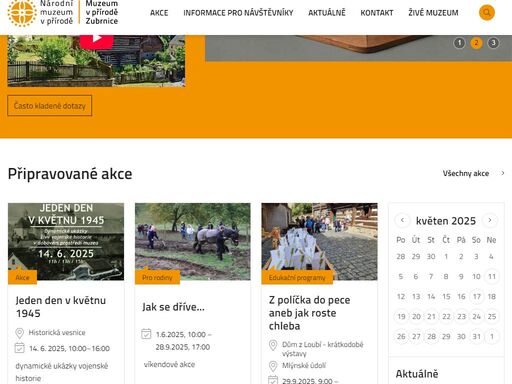Open the Živé muzeum menu item

(x=433, y=13)
